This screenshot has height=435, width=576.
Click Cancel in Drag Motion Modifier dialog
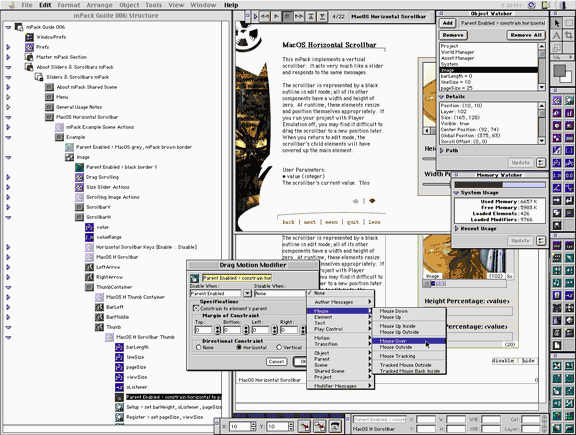click(x=276, y=362)
